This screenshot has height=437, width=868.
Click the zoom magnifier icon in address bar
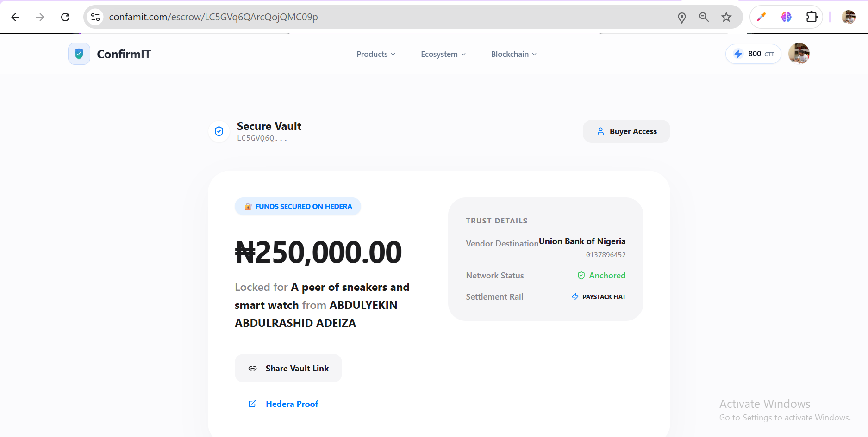pyautogui.click(x=704, y=17)
